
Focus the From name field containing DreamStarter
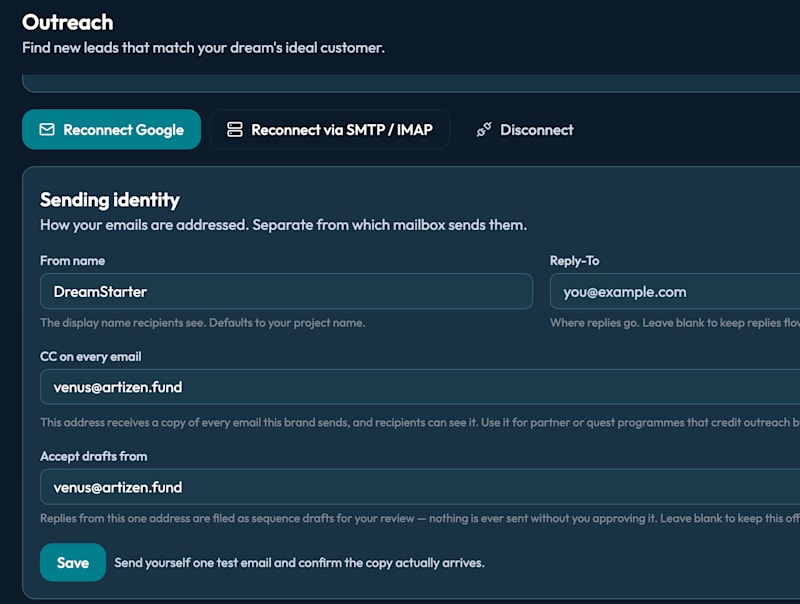[286, 291]
